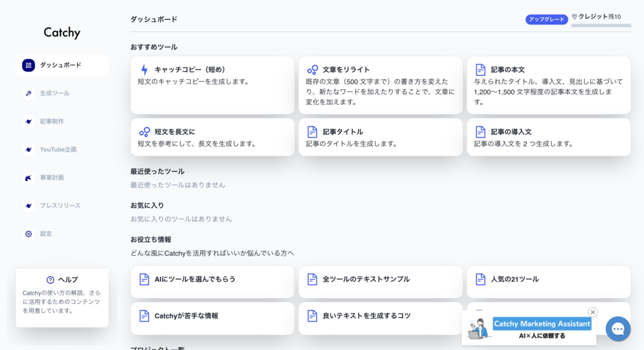Click the circles icon on 文章をリライト card
This screenshot has width=644, height=350.
tap(313, 69)
